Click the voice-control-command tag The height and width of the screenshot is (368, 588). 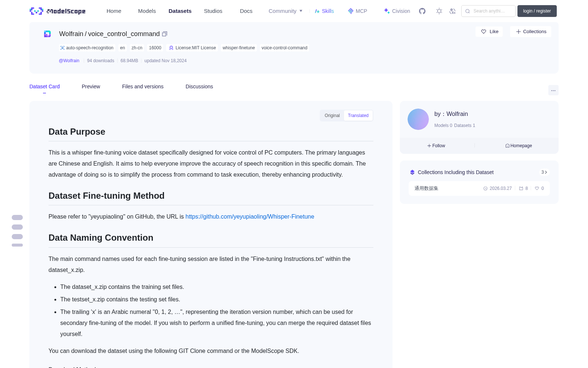[x=284, y=48]
